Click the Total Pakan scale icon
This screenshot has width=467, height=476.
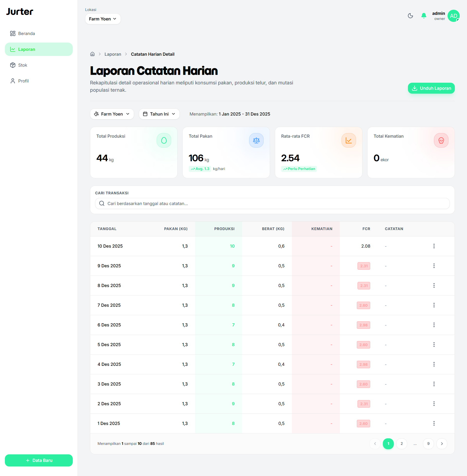coord(256,140)
